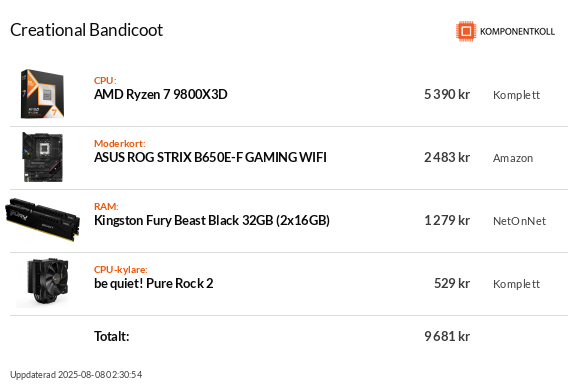Click the NetOnNet store name
577x388 pixels.
519,221
